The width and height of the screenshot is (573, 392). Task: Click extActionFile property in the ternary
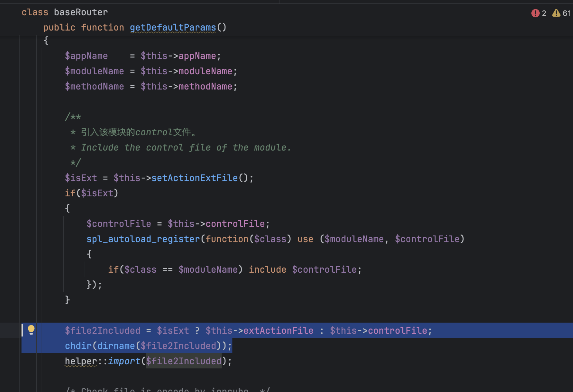click(x=278, y=331)
